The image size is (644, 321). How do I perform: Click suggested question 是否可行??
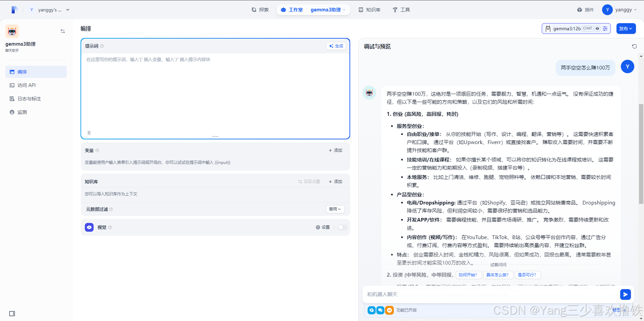click(528, 275)
